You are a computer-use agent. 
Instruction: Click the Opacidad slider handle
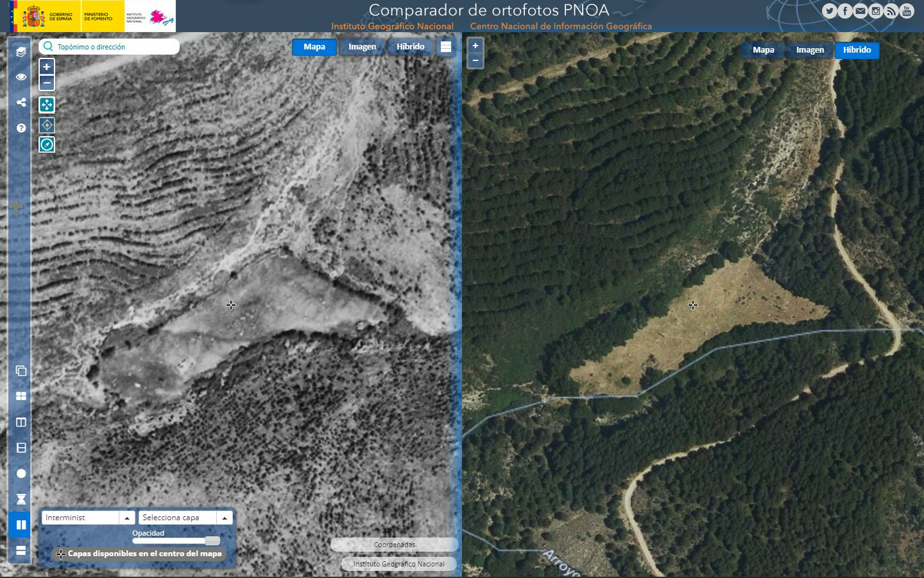pos(212,541)
